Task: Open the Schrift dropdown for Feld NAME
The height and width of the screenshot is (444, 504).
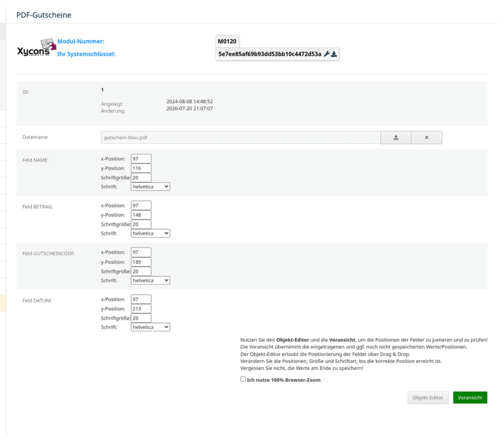Action: click(150, 186)
